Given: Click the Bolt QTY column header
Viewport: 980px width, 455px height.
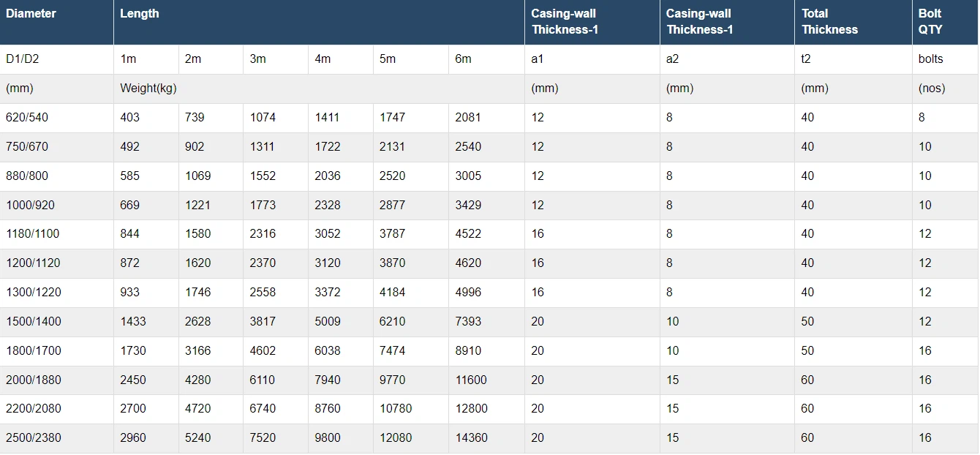Looking at the screenshot, I should point(930,22).
